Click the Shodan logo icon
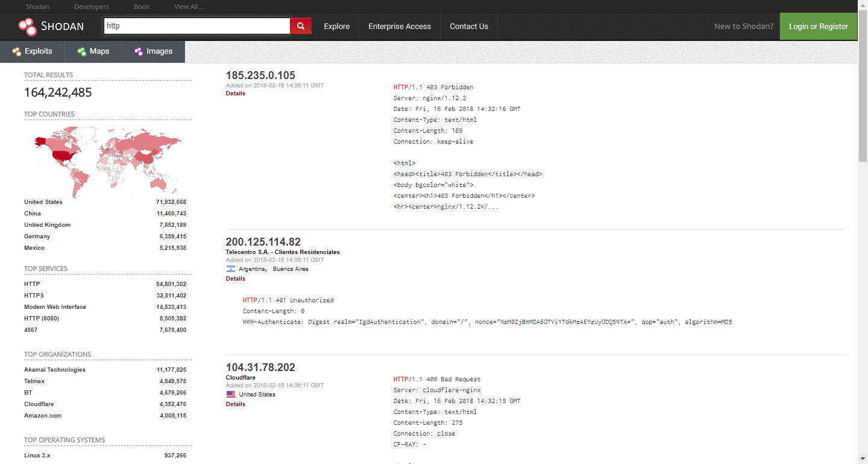Viewport: 868px width, 464px height. tap(28, 26)
